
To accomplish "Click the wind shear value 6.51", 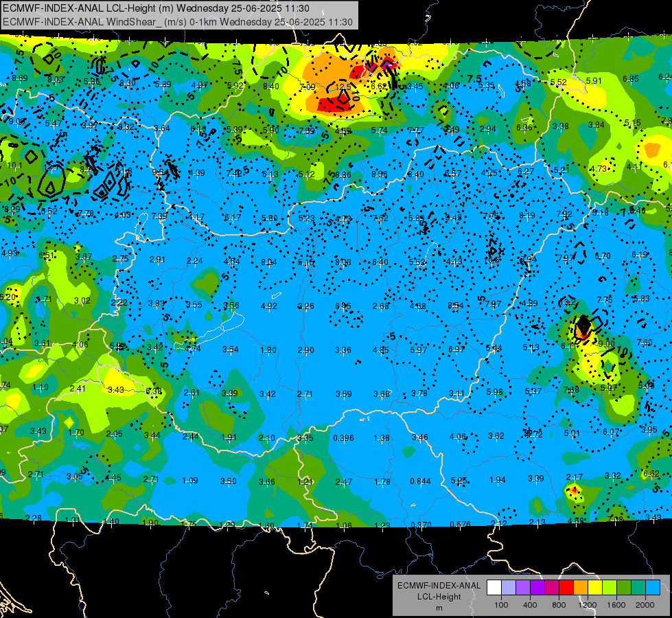I will [x=46, y=255].
